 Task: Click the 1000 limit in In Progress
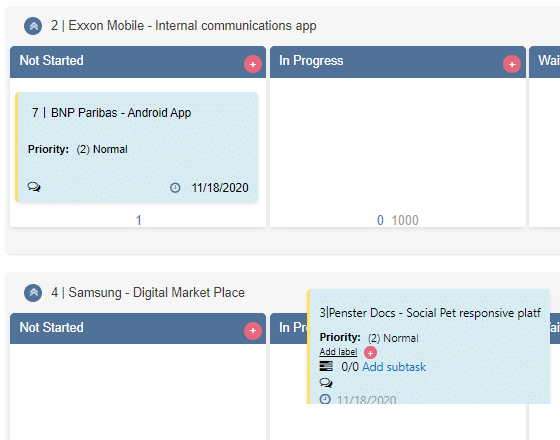pos(405,220)
